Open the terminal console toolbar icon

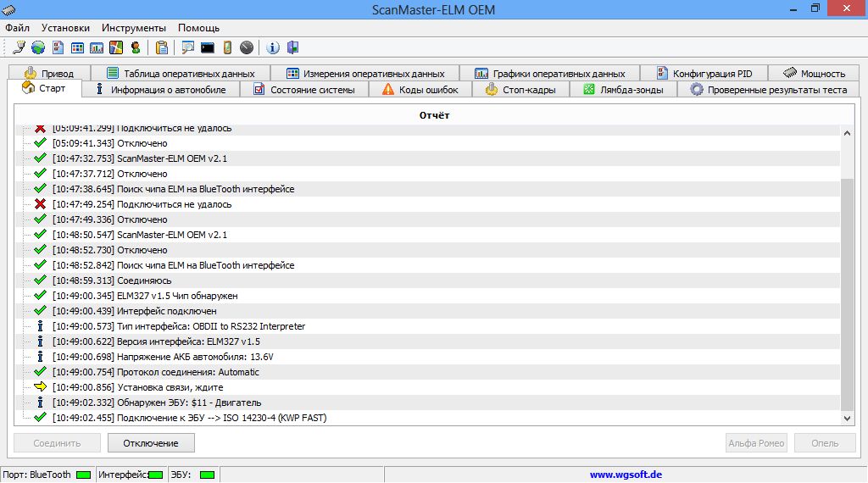coord(207,47)
